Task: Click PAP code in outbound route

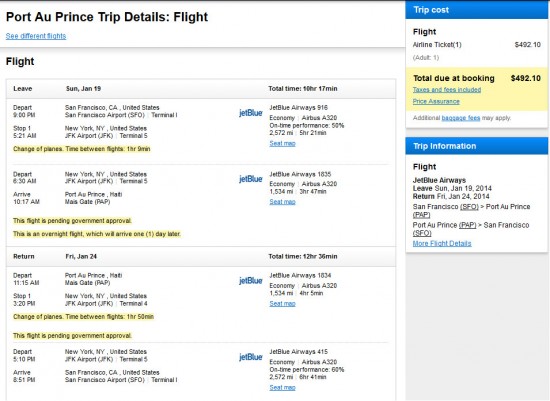Action: [421, 215]
